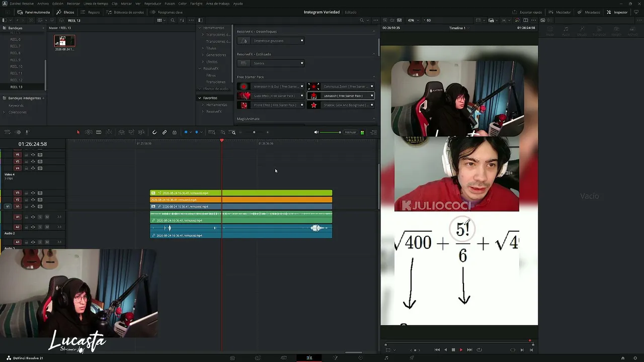
Task: Select the arrow Selection mode tool
Action: pos(78,132)
